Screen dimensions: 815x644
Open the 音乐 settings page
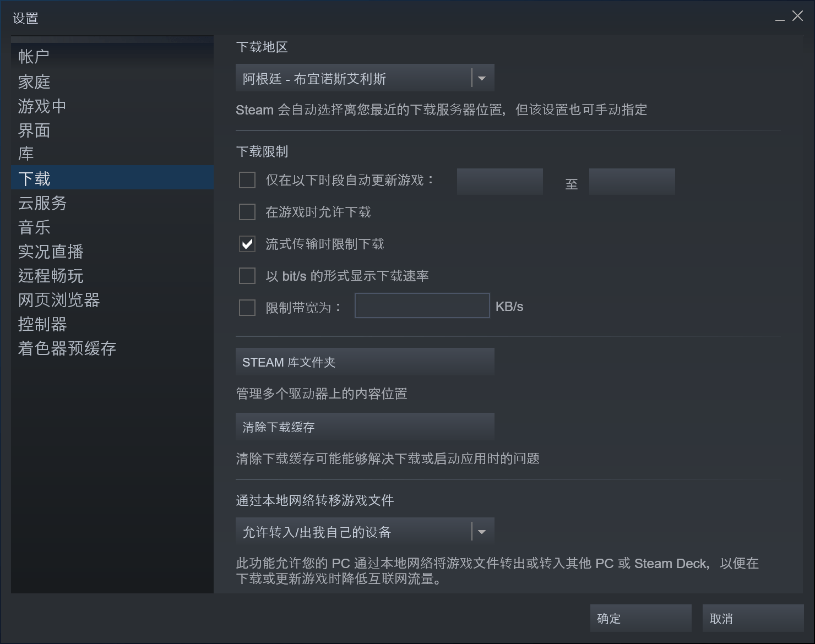(112, 227)
